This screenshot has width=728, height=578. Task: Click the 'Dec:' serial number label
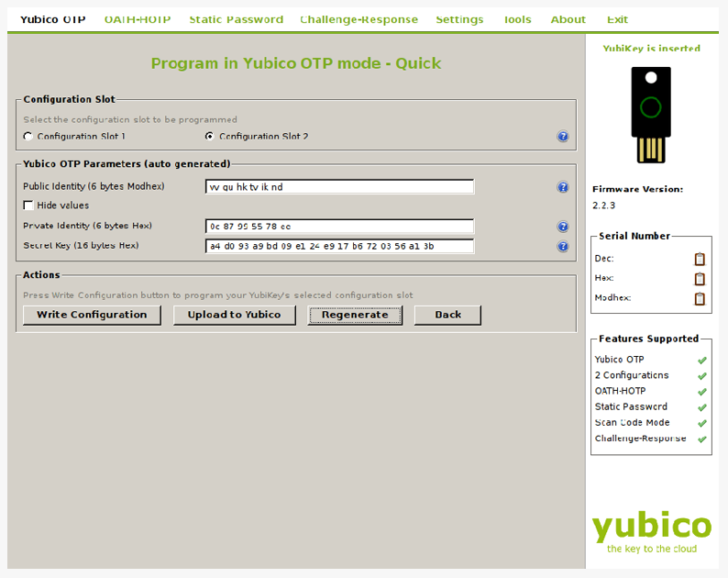pyautogui.click(x=604, y=259)
